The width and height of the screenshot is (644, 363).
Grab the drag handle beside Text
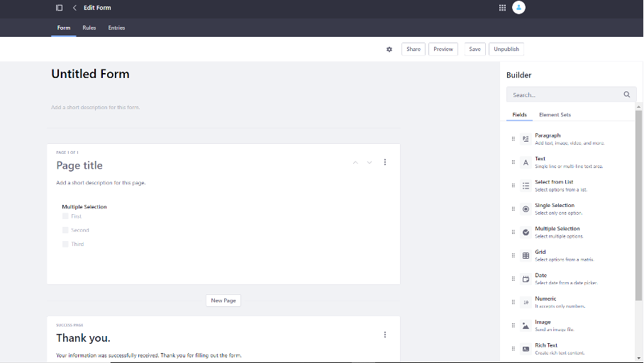tap(513, 162)
